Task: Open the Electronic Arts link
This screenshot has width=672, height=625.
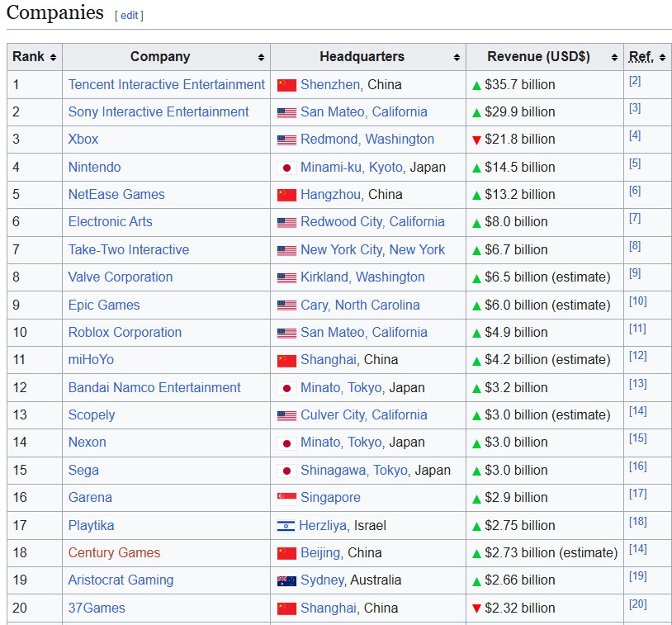Action: (x=111, y=221)
